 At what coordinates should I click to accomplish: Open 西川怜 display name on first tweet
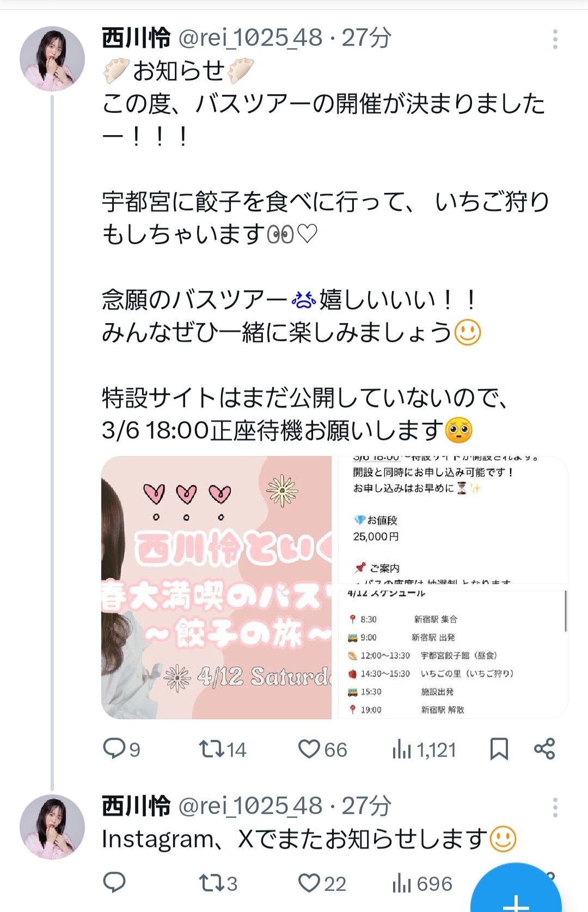[x=136, y=38]
